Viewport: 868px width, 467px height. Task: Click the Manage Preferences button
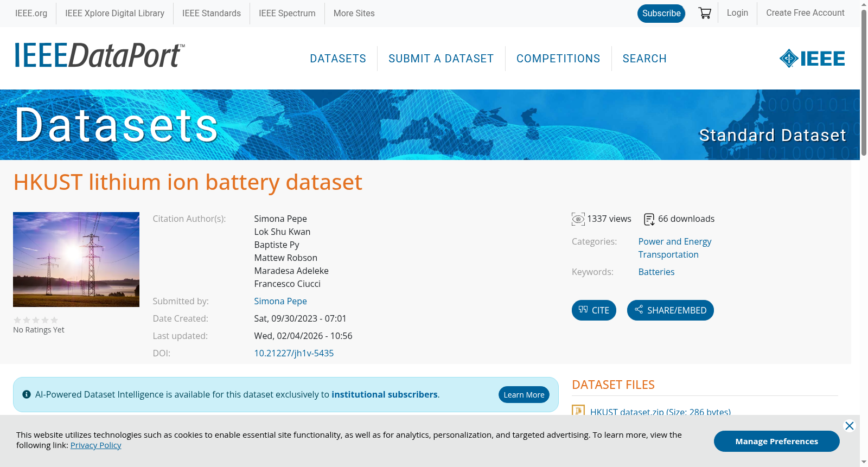click(x=777, y=441)
